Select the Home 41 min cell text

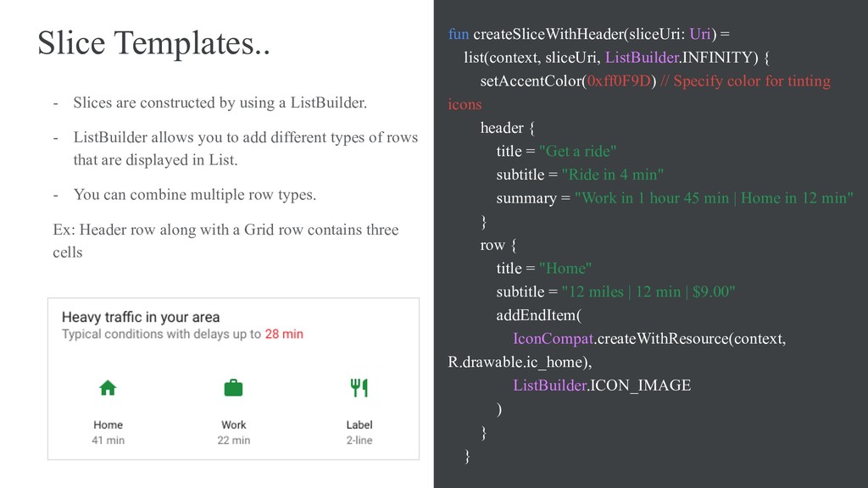(108, 432)
